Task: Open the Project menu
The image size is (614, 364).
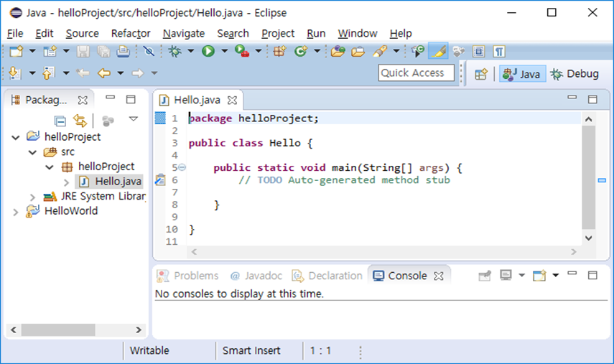Action: 278,34
